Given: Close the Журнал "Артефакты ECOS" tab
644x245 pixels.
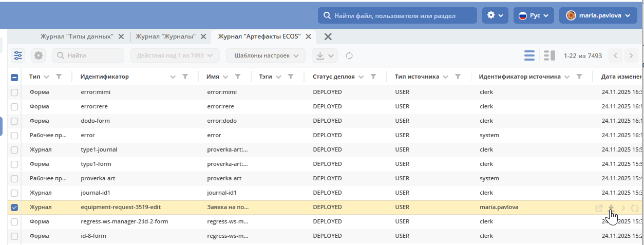Looking at the screenshot, I should click(309, 36).
